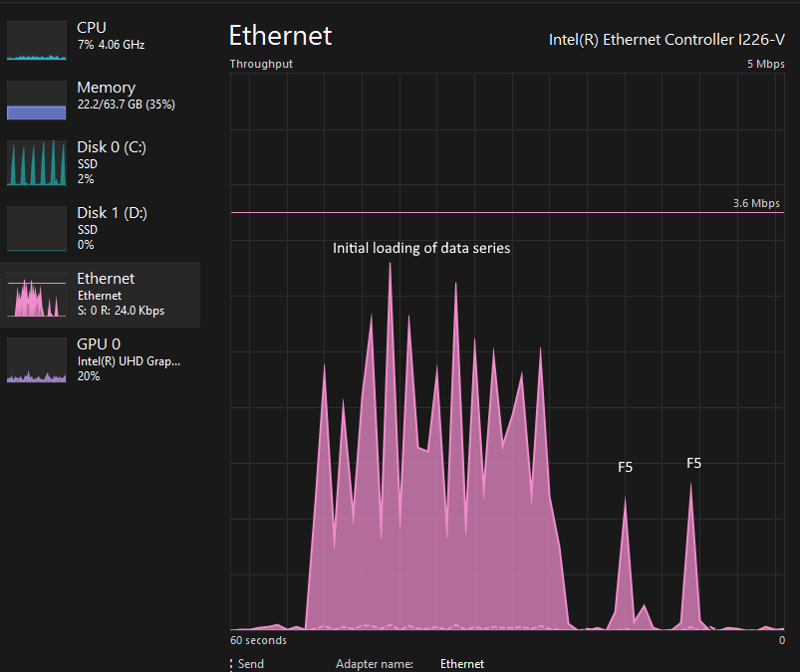Click the 'Adapter name:' field label

pos(375,664)
